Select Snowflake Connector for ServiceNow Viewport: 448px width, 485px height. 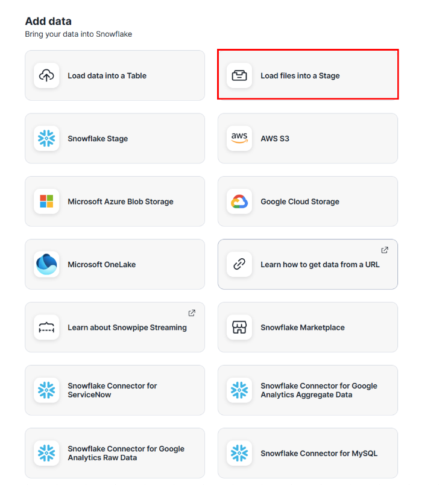point(115,390)
